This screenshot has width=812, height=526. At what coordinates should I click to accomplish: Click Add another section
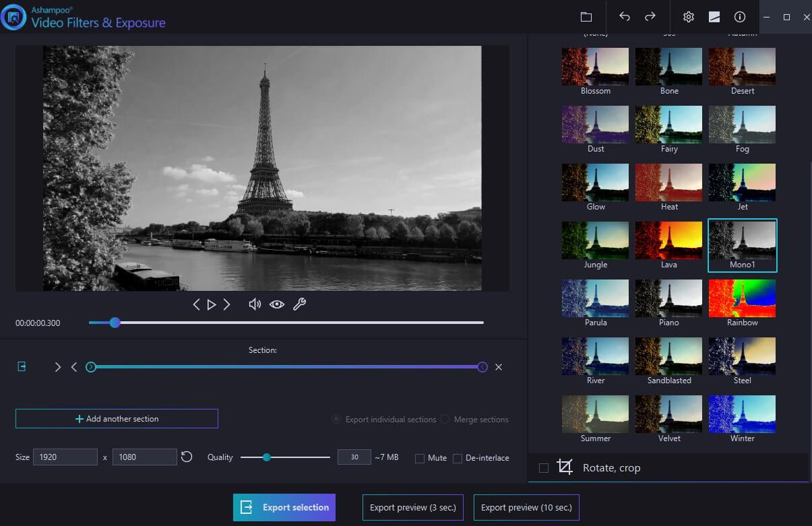point(117,418)
